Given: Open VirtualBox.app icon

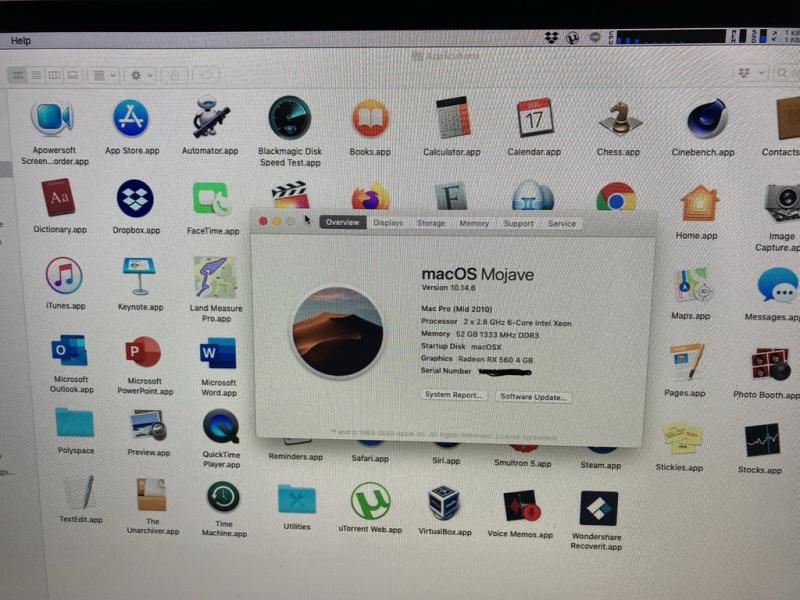Looking at the screenshot, I should pyautogui.click(x=444, y=503).
